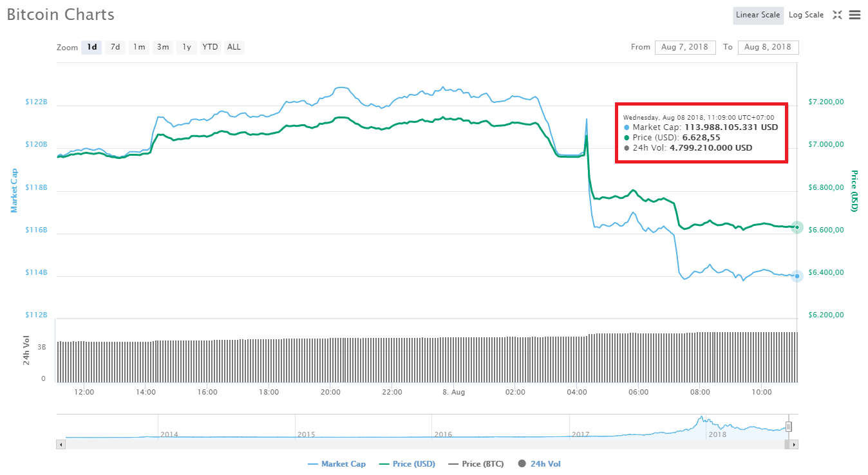Screen dimensions: 868x475
Task: Switch to the 1m zoom range
Action: click(x=138, y=46)
